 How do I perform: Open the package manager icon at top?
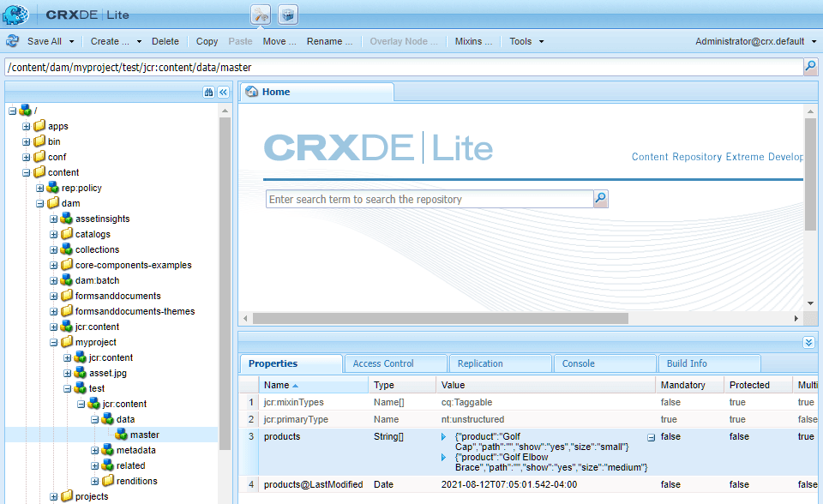288,15
